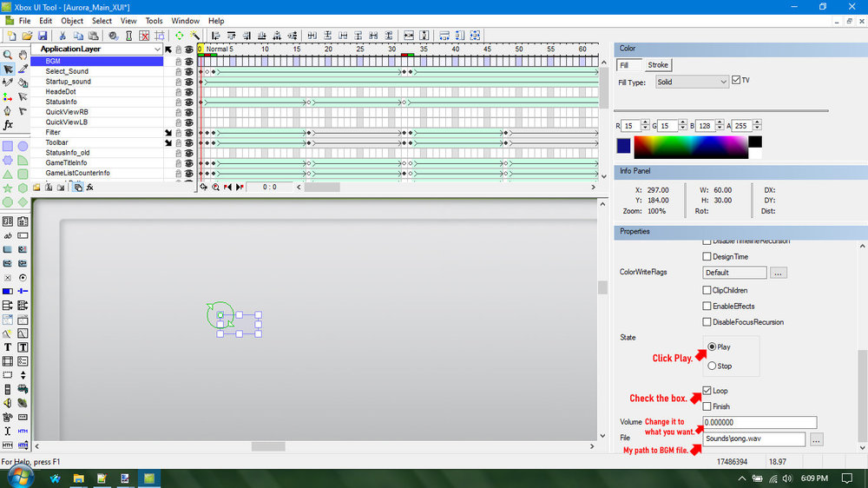This screenshot has height=488, width=868.
Task: Enable the DesignTime checkbox
Action: (x=707, y=256)
